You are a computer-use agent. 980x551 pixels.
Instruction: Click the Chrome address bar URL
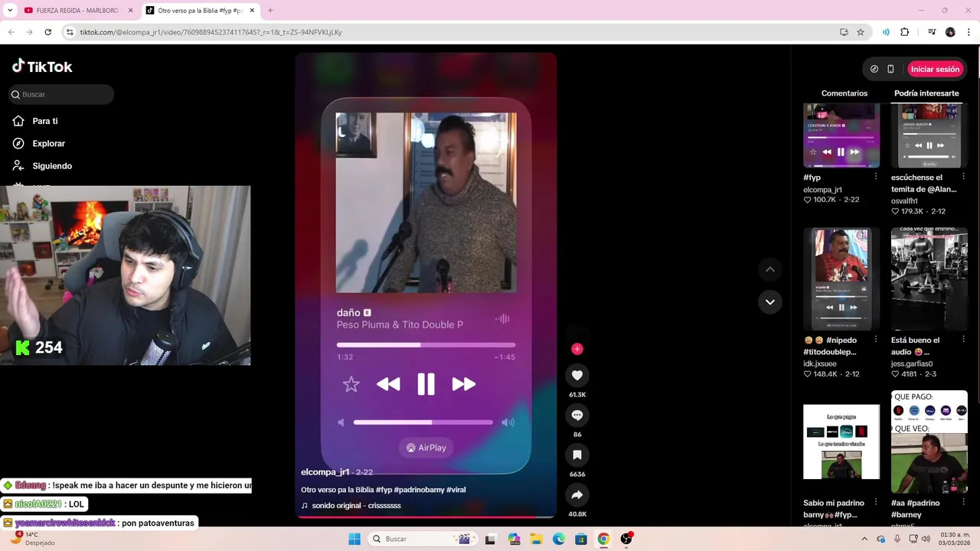(x=211, y=32)
